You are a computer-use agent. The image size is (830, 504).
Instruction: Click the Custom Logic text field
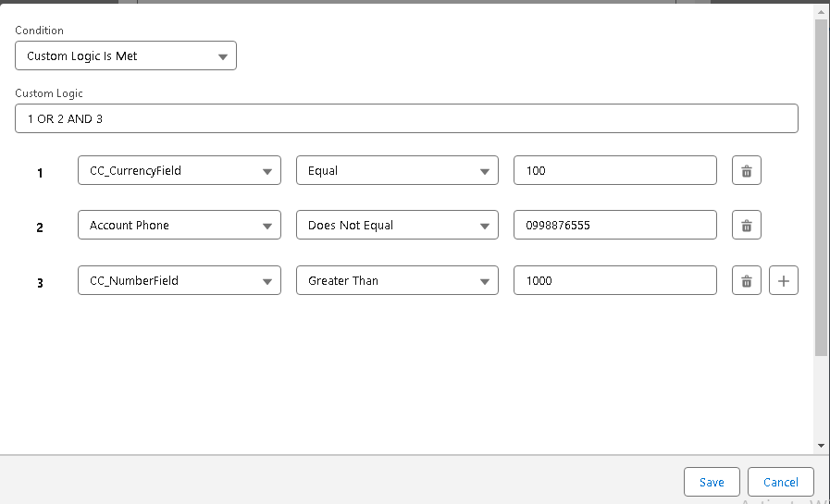(x=406, y=118)
